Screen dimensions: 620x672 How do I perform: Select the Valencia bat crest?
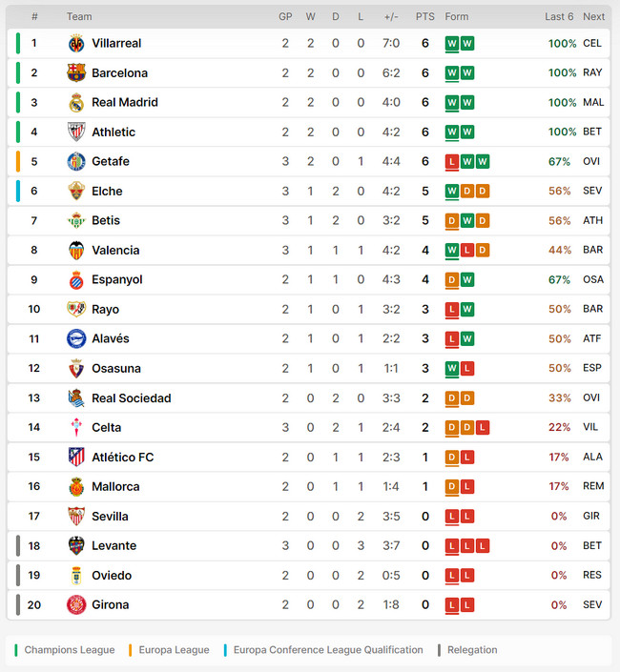76,251
